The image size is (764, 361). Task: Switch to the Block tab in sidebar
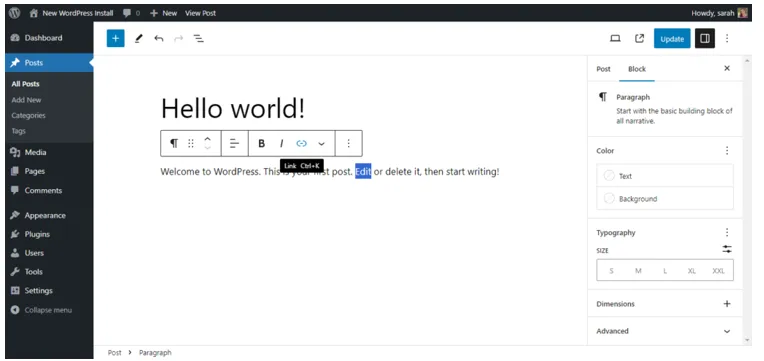click(637, 69)
